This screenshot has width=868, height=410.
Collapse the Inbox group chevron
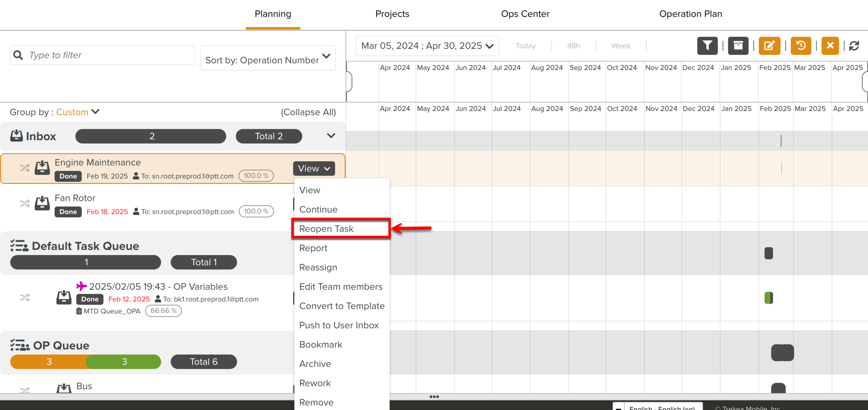331,136
